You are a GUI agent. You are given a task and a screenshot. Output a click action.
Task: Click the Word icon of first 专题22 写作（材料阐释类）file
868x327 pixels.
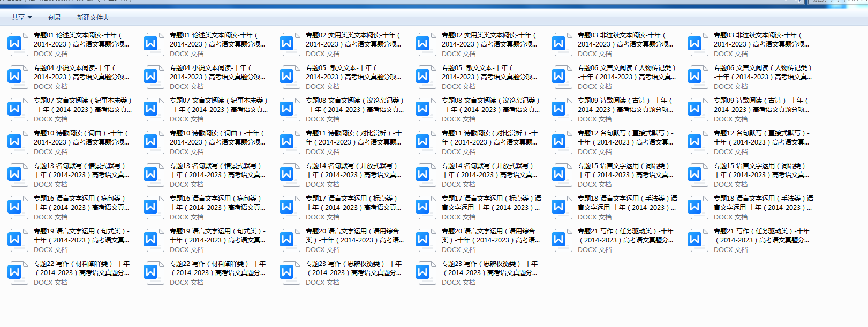pos(18,273)
